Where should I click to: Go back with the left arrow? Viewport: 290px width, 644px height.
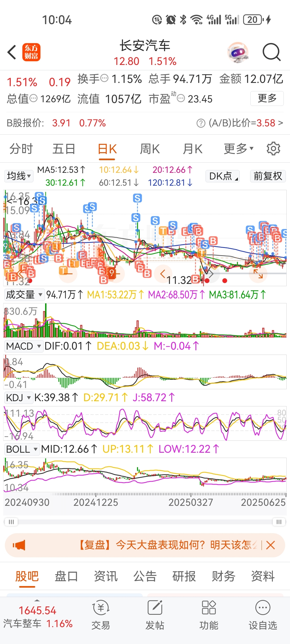(x=12, y=52)
